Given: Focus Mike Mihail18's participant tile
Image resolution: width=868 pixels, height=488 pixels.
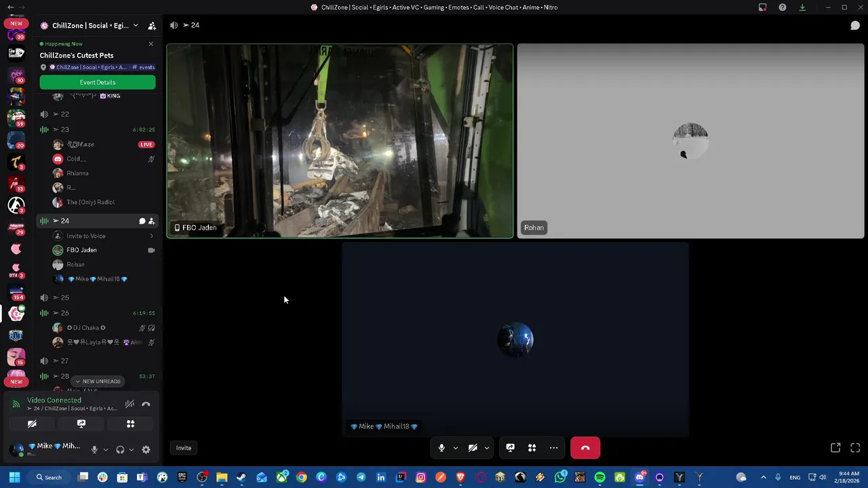Looking at the screenshot, I should (515, 340).
